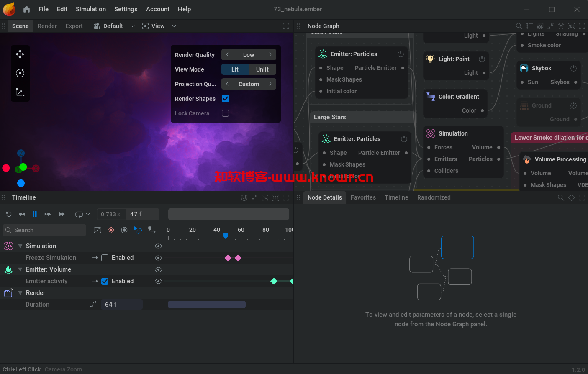
Task: Select the axes tool in the viewport
Action: click(20, 92)
